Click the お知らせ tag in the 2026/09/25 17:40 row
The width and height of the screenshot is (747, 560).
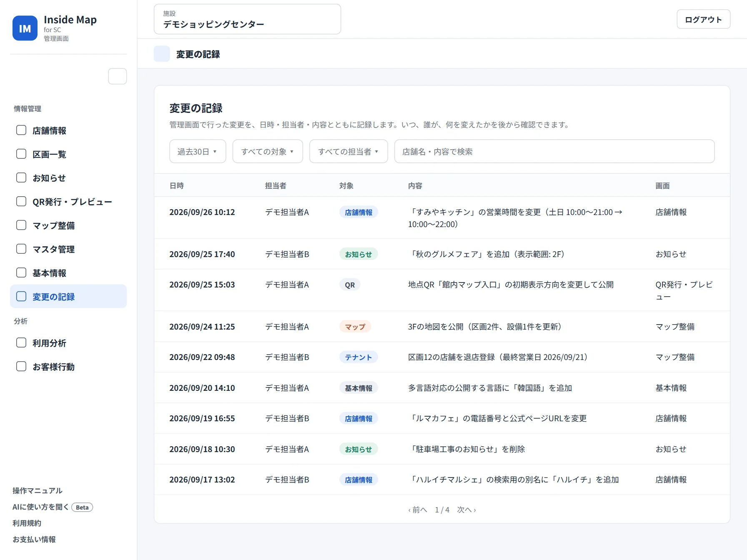pyautogui.click(x=358, y=254)
